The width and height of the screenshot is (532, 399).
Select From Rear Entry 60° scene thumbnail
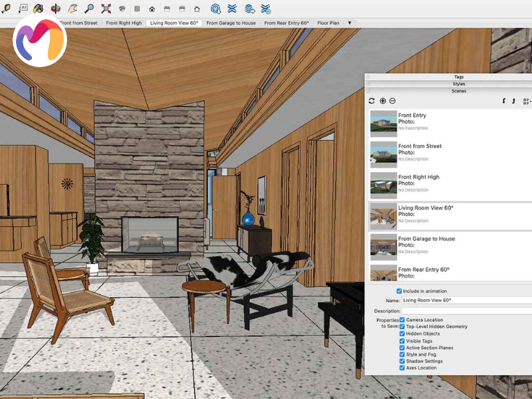[x=384, y=273]
